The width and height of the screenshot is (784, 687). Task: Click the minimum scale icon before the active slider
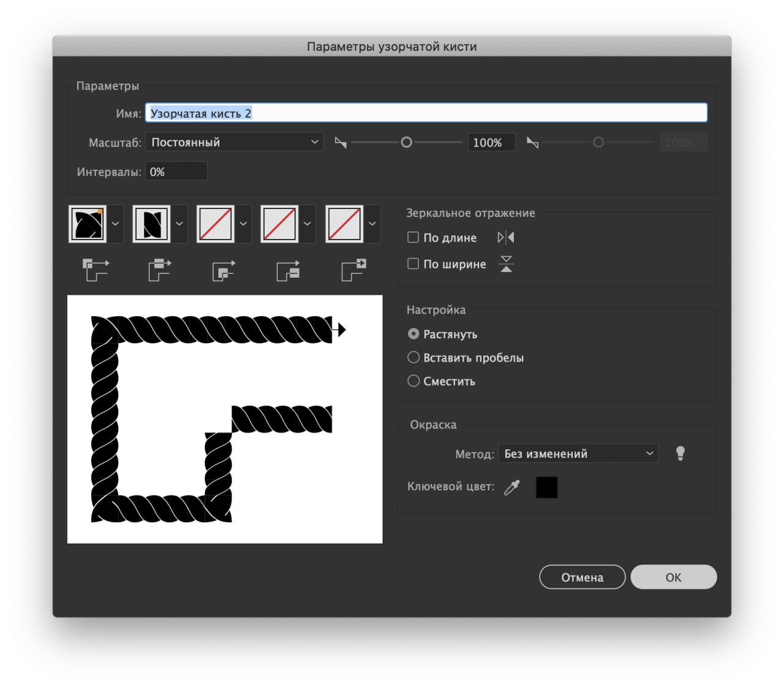(x=341, y=143)
